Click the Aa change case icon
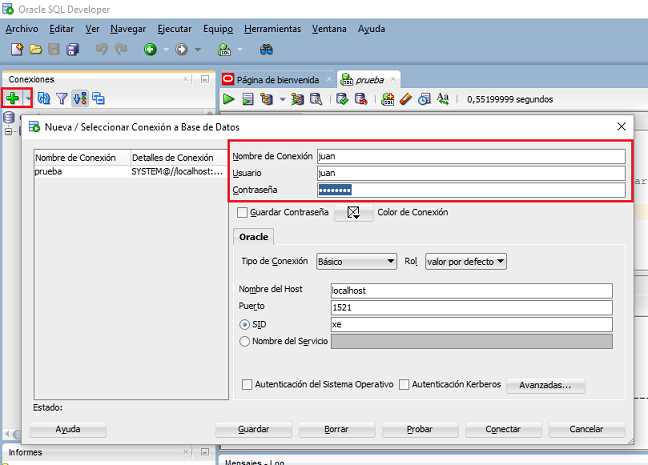648x465 pixels. tap(443, 99)
